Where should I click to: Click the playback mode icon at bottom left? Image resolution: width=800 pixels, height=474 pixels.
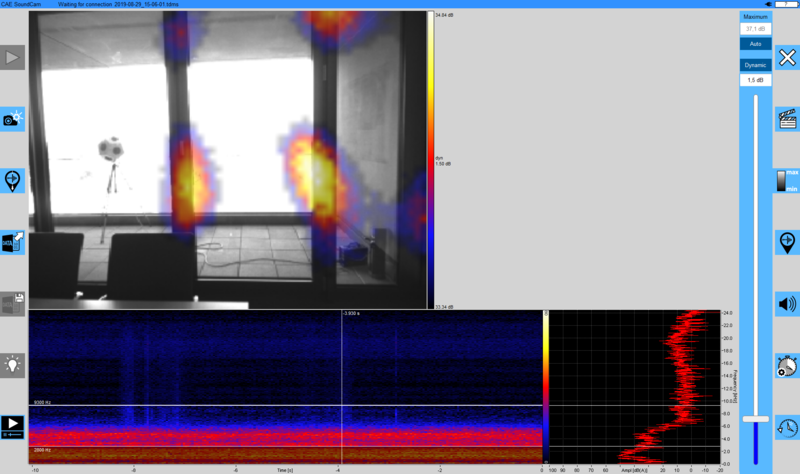click(12, 425)
